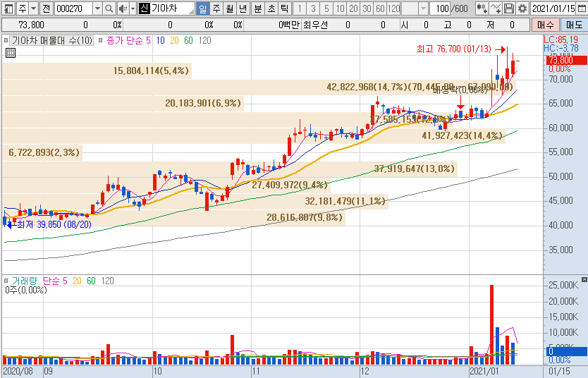Click small square marker before 거래량 label
The height and width of the screenshot is (378, 588).
pyautogui.click(x=6, y=281)
